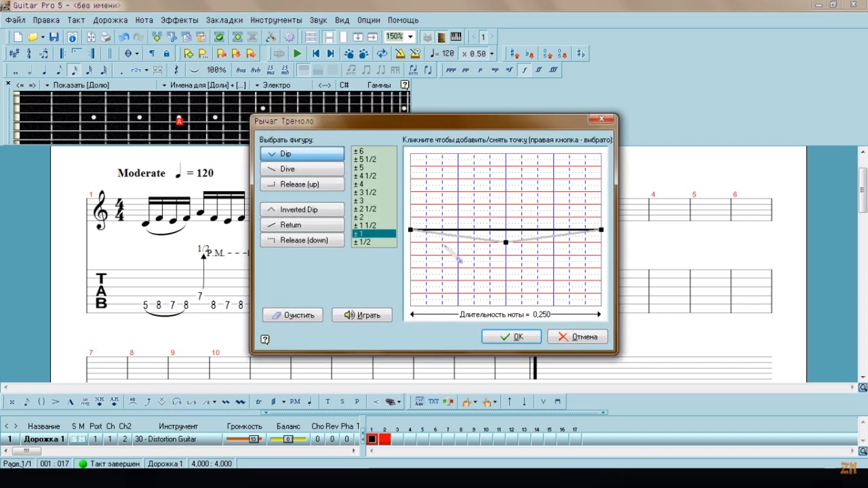Viewport: 868px width, 488px height.
Task: Click the palm mute P.M. effect icon
Action: (x=295, y=402)
